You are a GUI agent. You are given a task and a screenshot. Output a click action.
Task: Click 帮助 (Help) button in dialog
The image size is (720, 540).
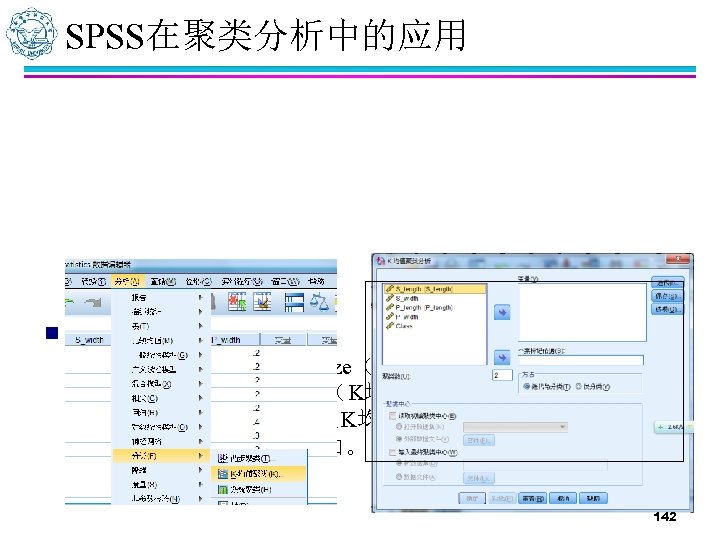coord(593,498)
